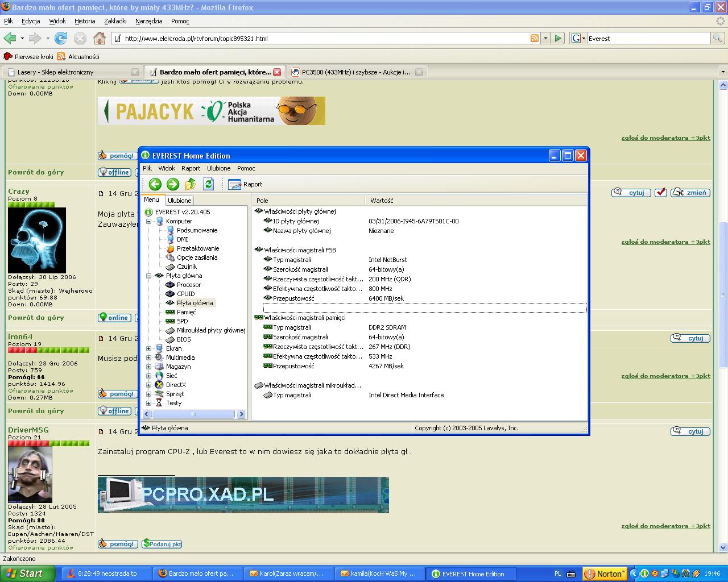The width and height of the screenshot is (728, 582).
Task: Open the address bar history dropdown
Action: 545,38
